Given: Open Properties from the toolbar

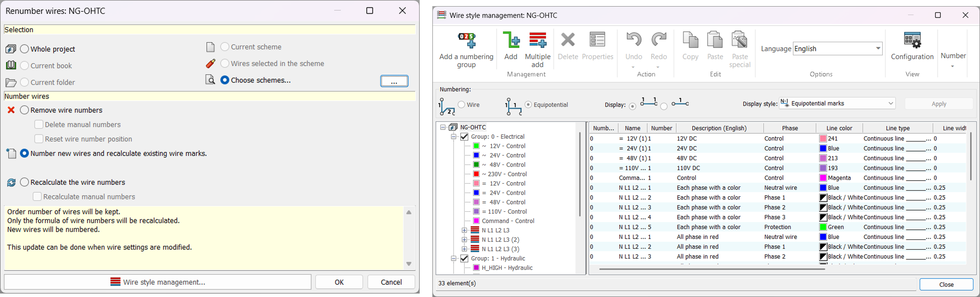Looking at the screenshot, I should pyautogui.click(x=597, y=40).
